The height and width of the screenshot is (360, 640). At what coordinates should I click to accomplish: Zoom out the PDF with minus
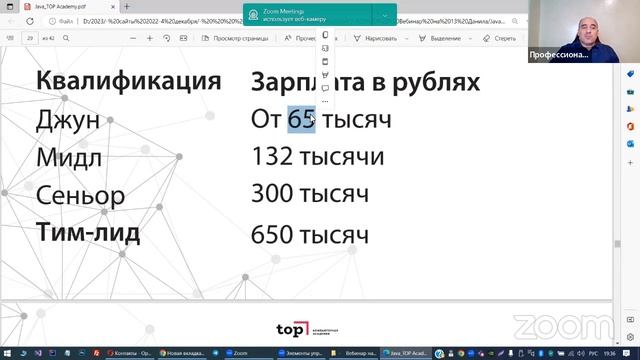(133, 38)
